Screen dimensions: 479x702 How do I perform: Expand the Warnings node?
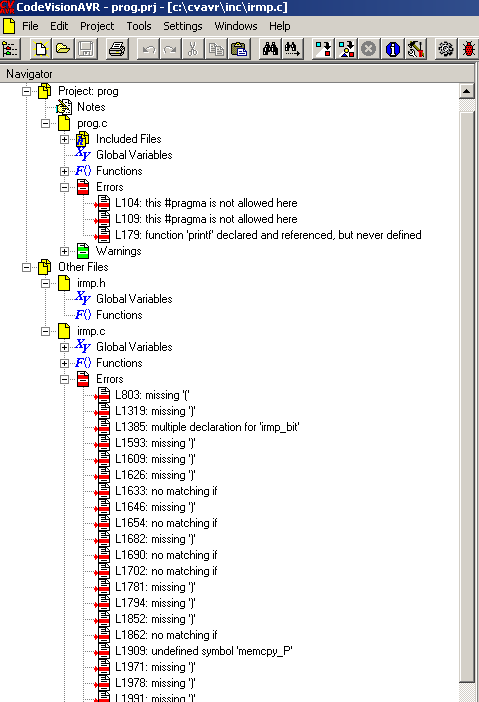[x=64, y=251]
